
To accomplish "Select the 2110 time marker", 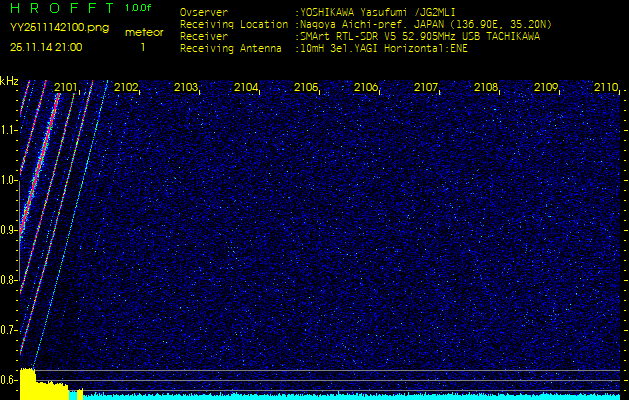I will (606, 88).
